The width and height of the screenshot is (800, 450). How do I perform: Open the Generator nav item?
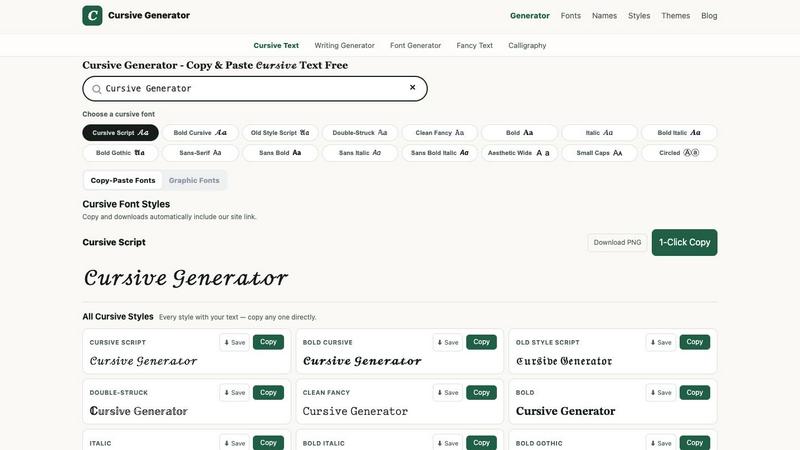(x=530, y=16)
